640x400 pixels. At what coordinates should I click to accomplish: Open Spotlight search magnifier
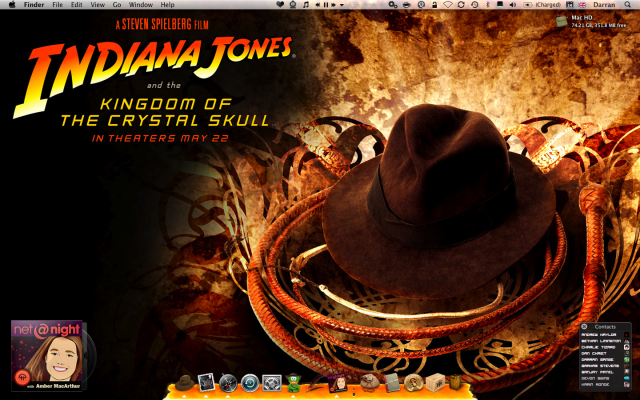[x=628, y=5]
